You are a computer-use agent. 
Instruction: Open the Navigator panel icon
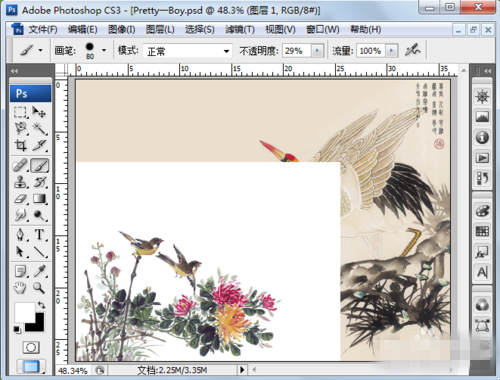482,97
